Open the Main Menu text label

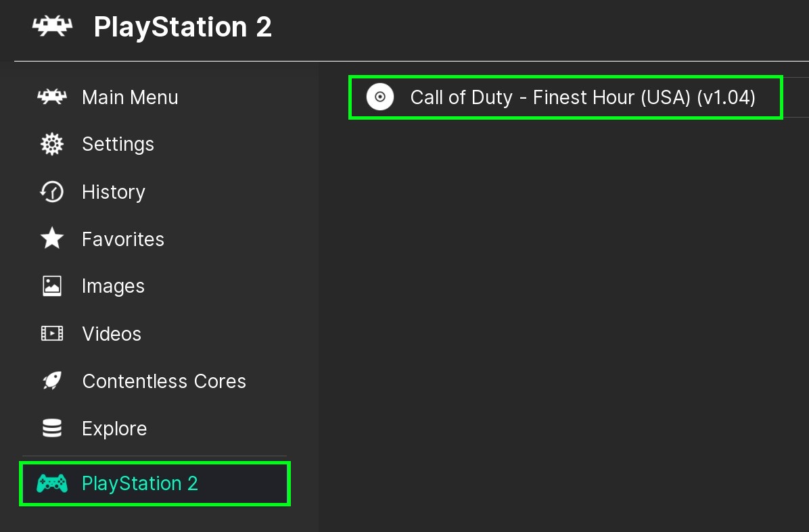[130, 97]
